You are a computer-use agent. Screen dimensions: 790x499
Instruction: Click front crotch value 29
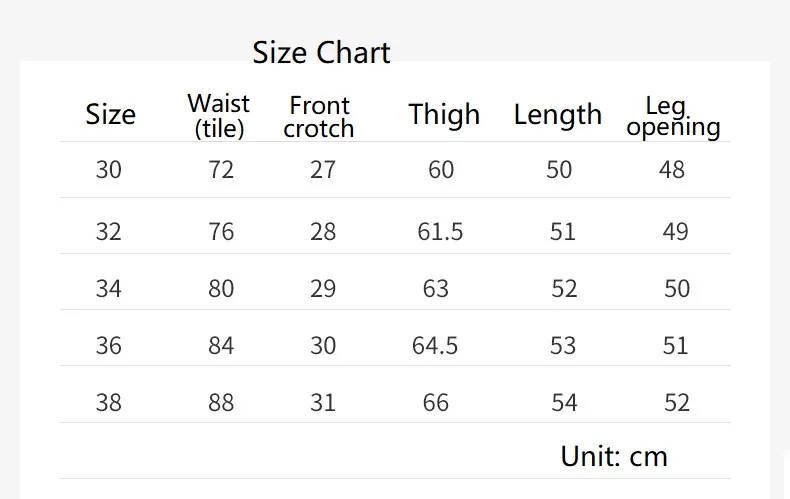pos(323,289)
